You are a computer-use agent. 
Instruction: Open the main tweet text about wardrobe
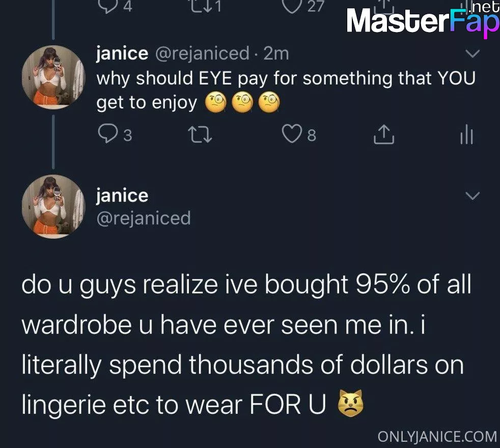tap(246, 344)
